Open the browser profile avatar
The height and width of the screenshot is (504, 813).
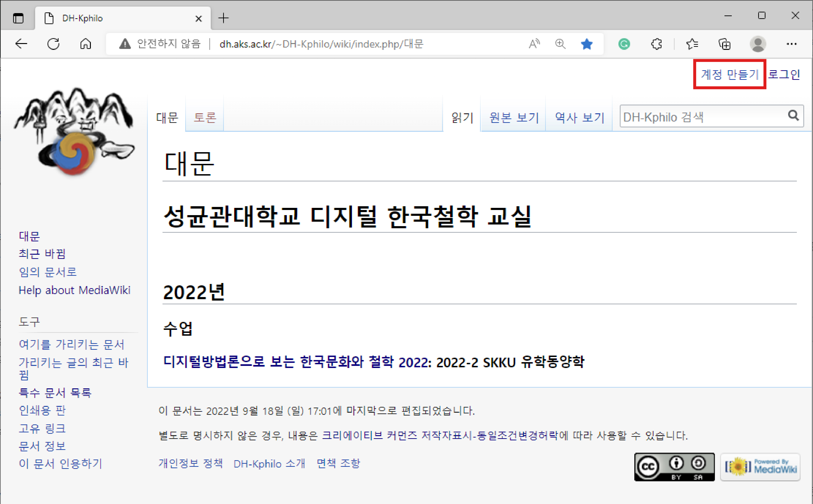pyautogui.click(x=758, y=44)
